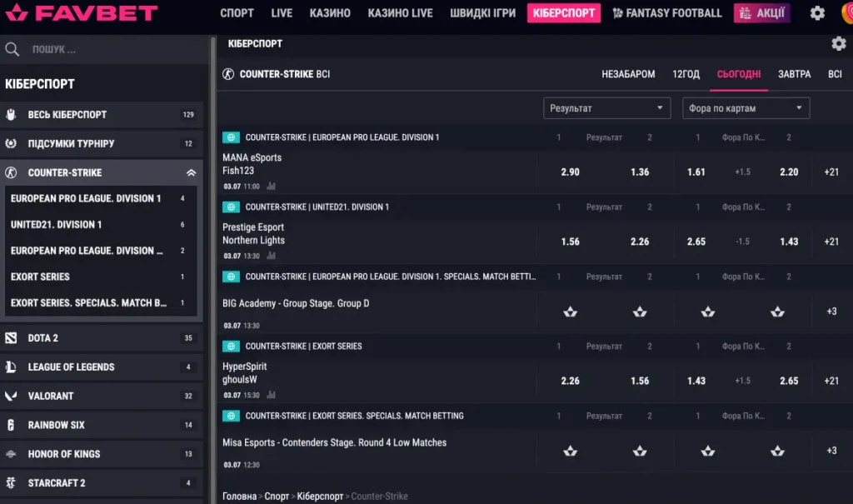This screenshot has height=504, width=853.
Task: Open the Фора по картам dropdown
Action: pos(746,108)
